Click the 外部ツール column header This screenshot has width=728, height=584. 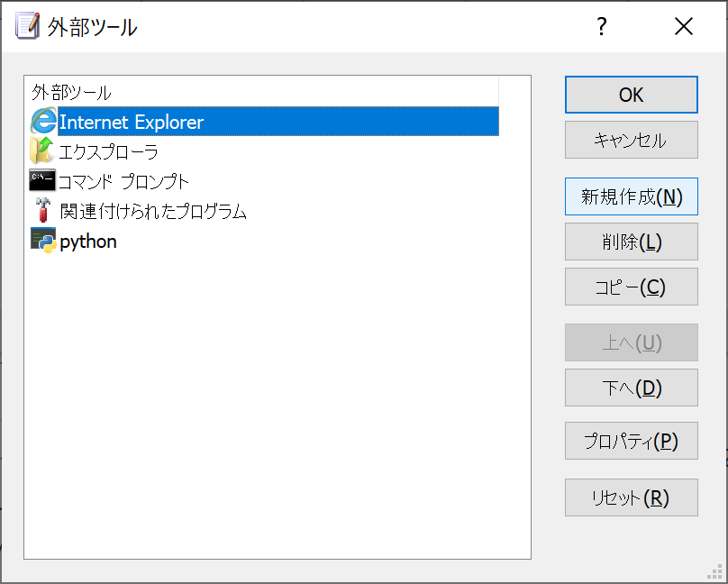coord(262,92)
